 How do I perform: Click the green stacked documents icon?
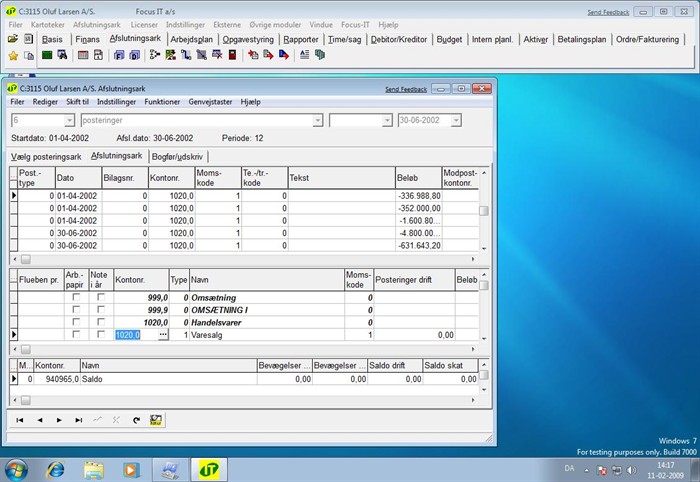click(x=320, y=55)
